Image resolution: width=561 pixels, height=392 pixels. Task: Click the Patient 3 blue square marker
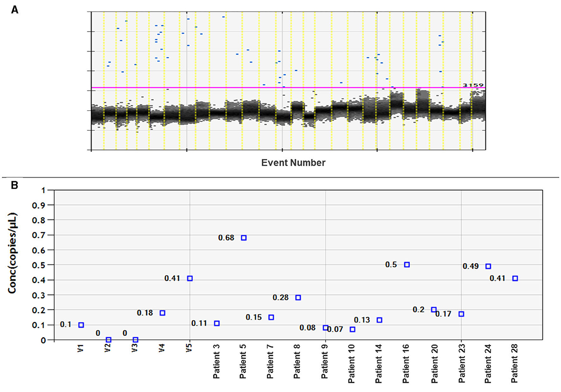(x=217, y=323)
